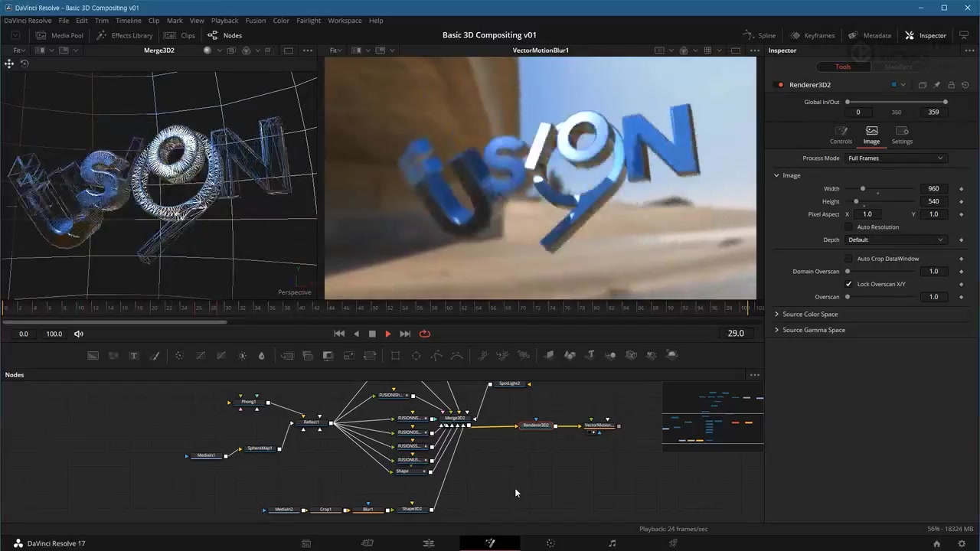Open the Process Mode dropdown
This screenshot has height=551, width=980.
(x=895, y=158)
